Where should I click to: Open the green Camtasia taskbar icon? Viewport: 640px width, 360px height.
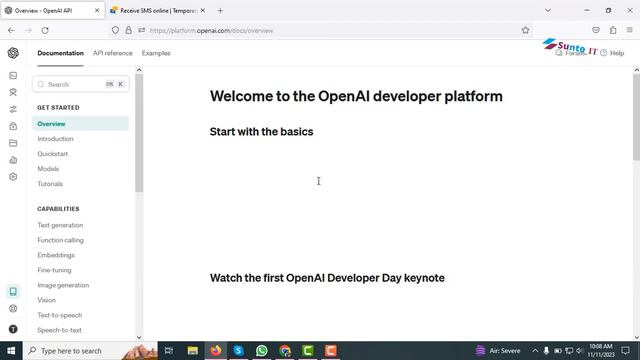[x=308, y=351]
